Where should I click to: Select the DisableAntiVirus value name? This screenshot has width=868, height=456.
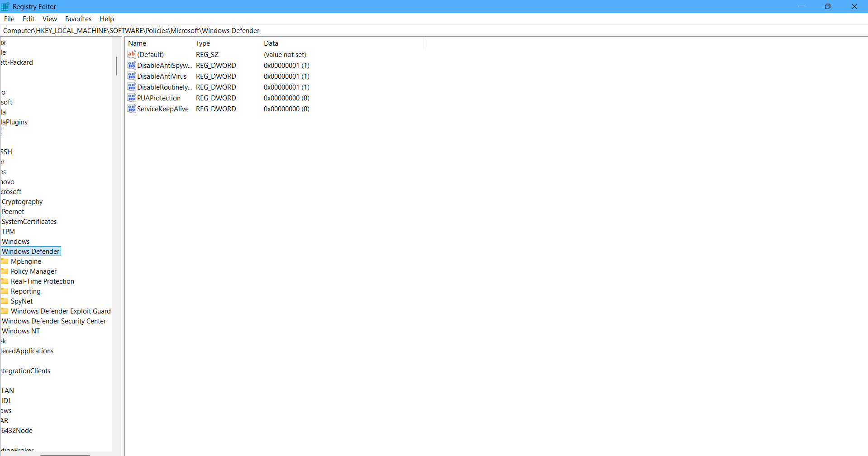[x=162, y=76]
